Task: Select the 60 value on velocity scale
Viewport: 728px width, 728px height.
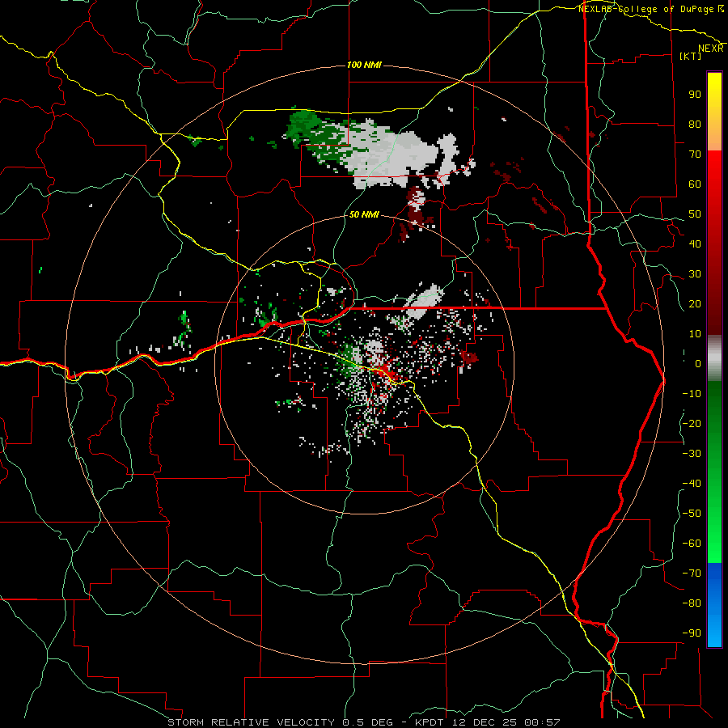Action: click(x=695, y=184)
